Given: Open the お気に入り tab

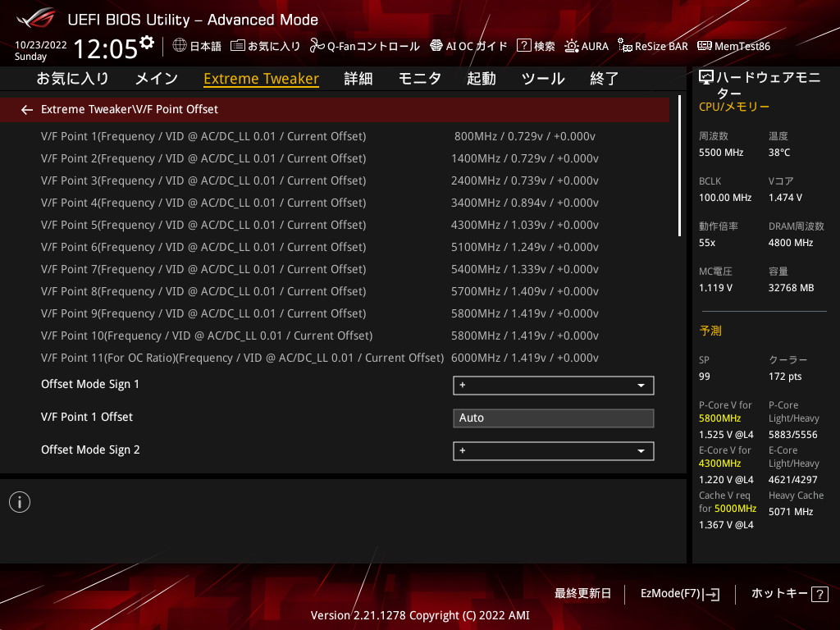Looking at the screenshot, I should (x=73, y=79).
